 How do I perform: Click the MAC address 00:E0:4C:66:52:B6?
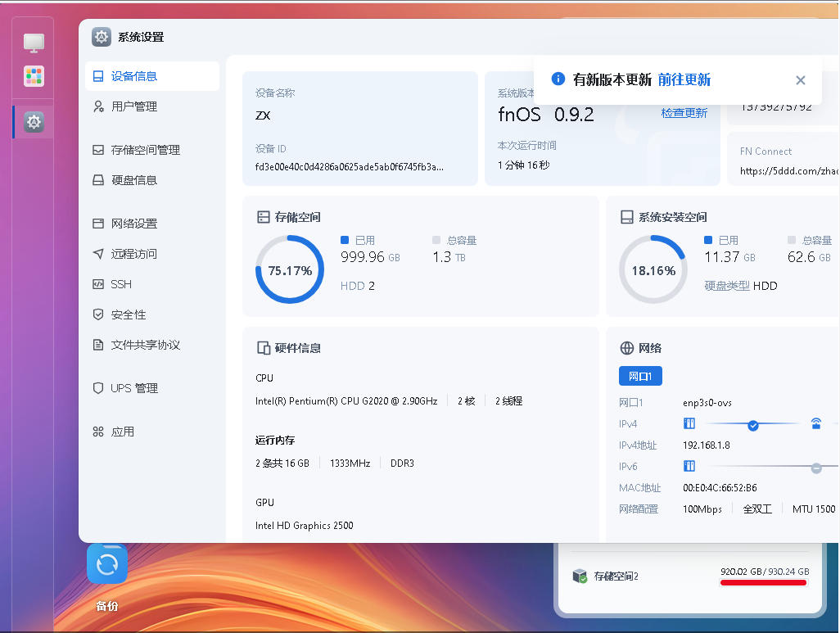pos(720,488)
